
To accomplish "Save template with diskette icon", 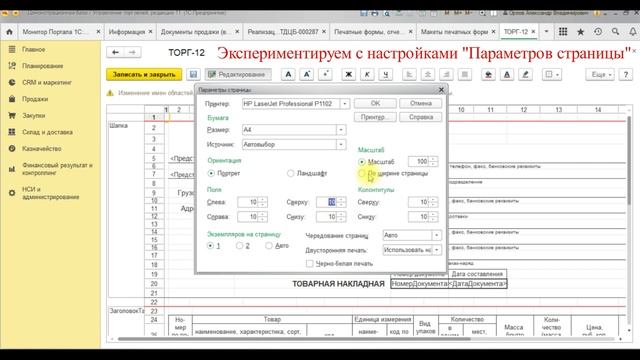I will (x=193, y=74).
